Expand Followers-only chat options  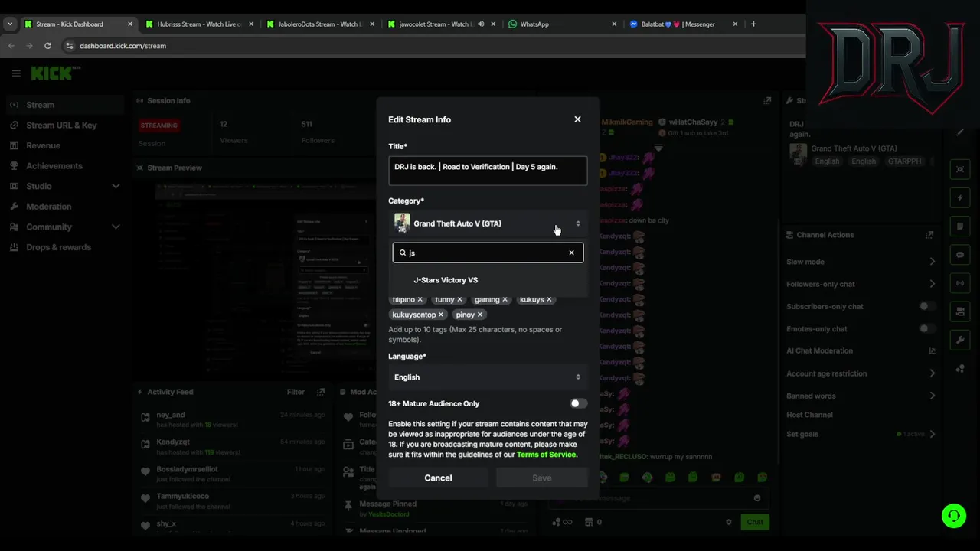coord(932,284)
